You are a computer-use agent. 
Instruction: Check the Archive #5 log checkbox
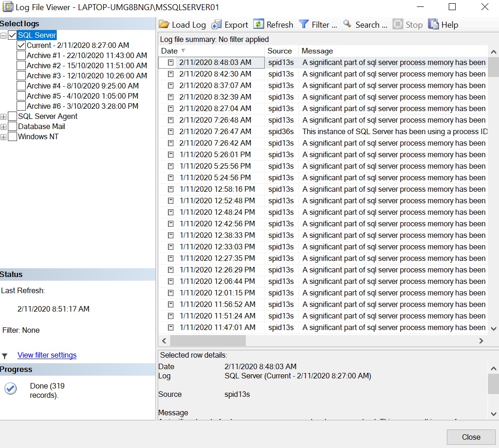[x=21, y=96]
